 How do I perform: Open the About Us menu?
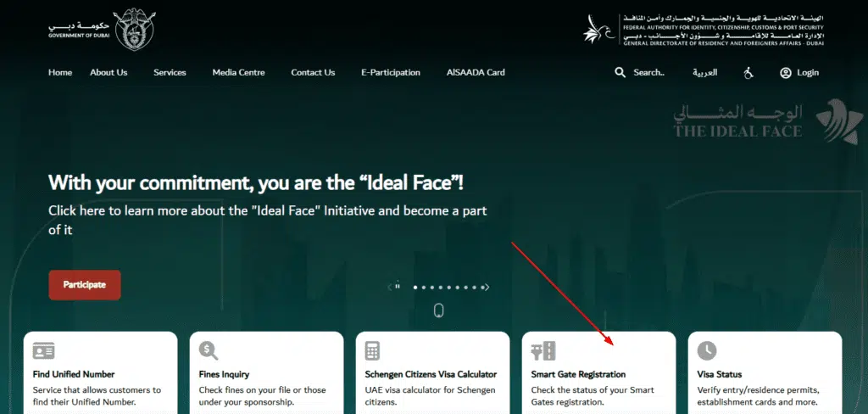pos(108,73)
